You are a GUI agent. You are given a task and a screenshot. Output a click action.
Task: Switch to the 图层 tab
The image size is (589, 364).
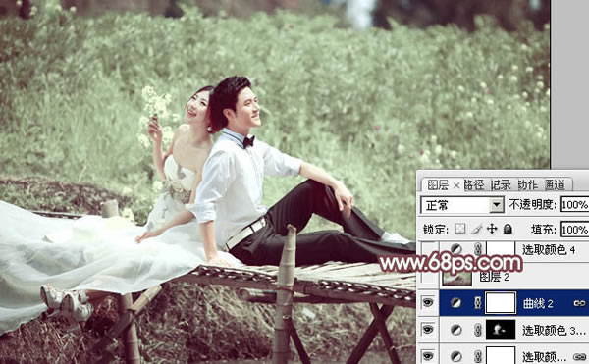point(438,185)
